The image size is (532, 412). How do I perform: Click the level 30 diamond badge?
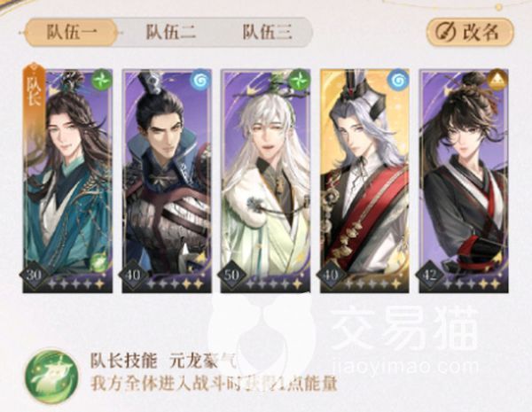[34, 276]
